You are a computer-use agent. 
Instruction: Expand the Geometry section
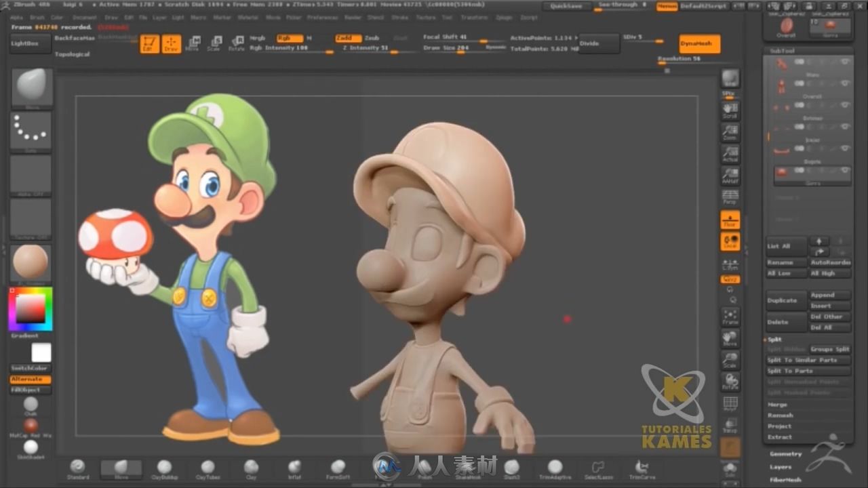tap(786, 453)
